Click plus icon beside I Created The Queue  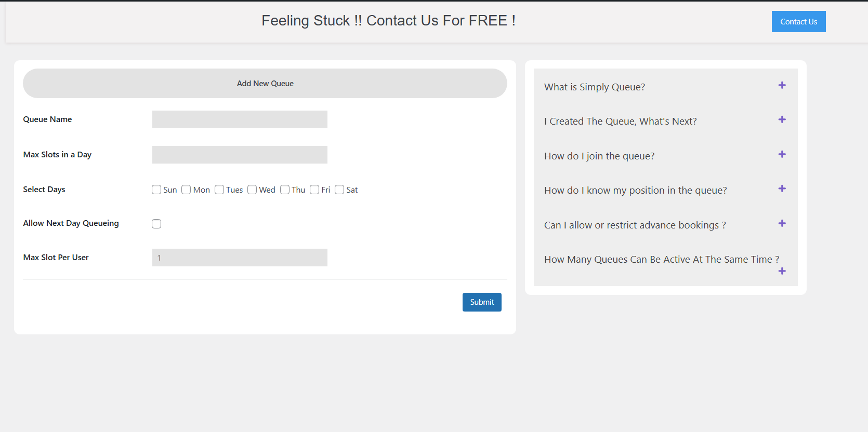(782, 119)
